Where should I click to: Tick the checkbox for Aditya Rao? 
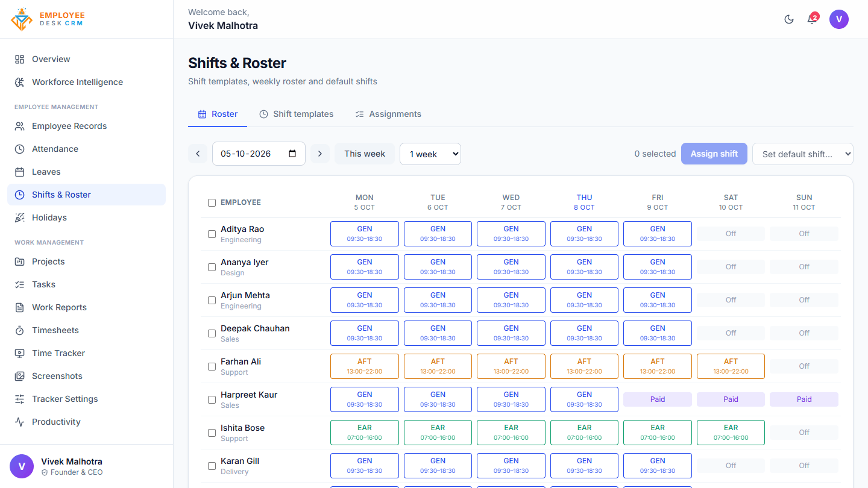(x=212, y=234)
